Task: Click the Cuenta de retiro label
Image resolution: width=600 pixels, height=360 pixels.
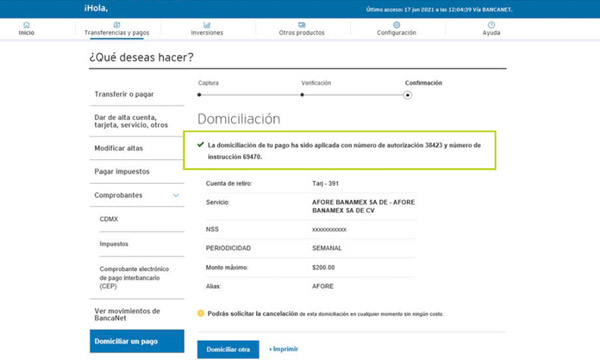Action: pos(229,184)
